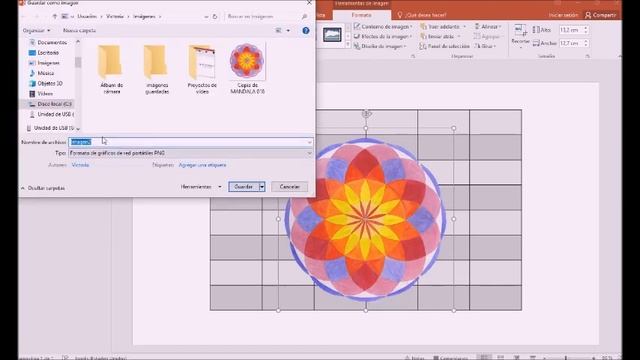Expand the view options dropdown arrow
The image size is (640, 360).
coord(288,31)
